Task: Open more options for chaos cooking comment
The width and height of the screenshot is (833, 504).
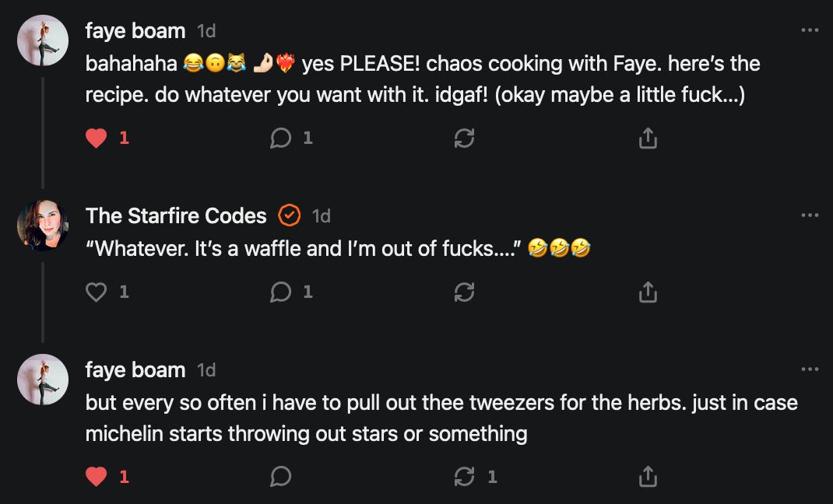Action: tap(810, 30)
